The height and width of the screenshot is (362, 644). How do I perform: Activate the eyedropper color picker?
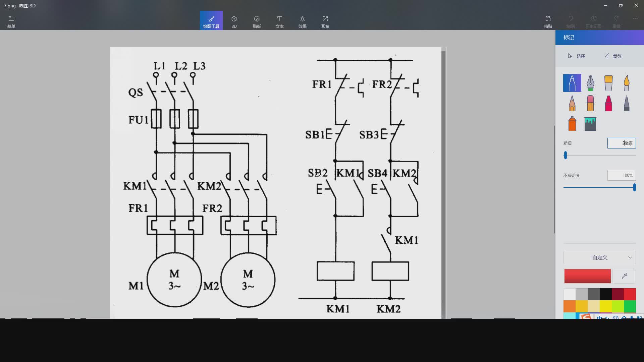pyautogui.click(x=624, y=276)
